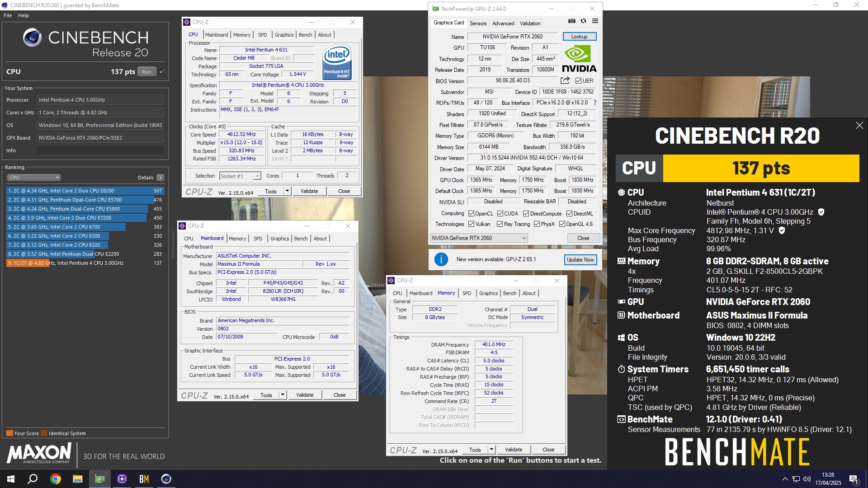Screen dimensions: 868x488
Task: Switch to GPU-Z taskbar icon
Action: click(x=100, y=479)
